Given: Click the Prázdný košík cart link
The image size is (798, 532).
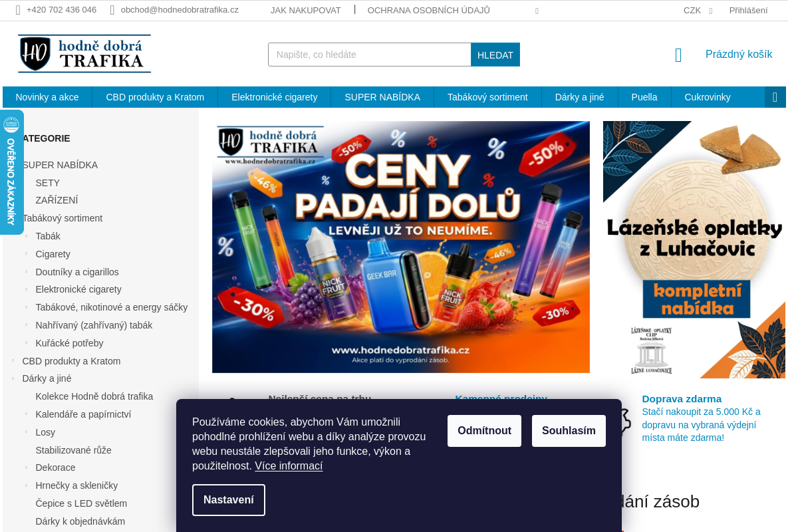Looking at the screenshot, I should [x=739, y=55].
